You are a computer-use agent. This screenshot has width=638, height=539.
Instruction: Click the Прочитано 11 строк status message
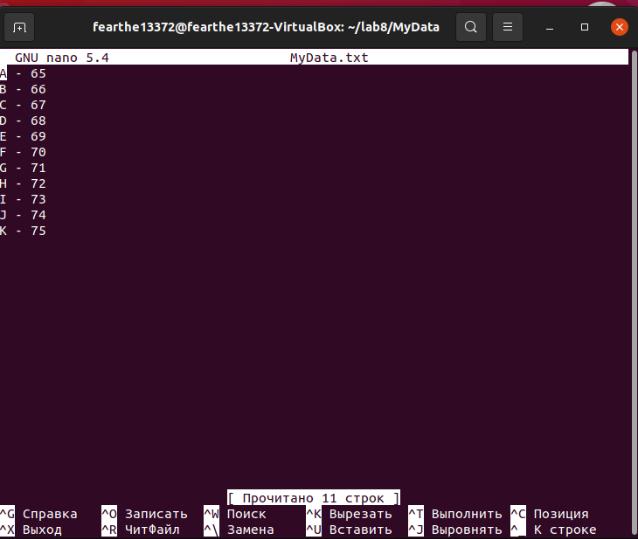(313, 498)
